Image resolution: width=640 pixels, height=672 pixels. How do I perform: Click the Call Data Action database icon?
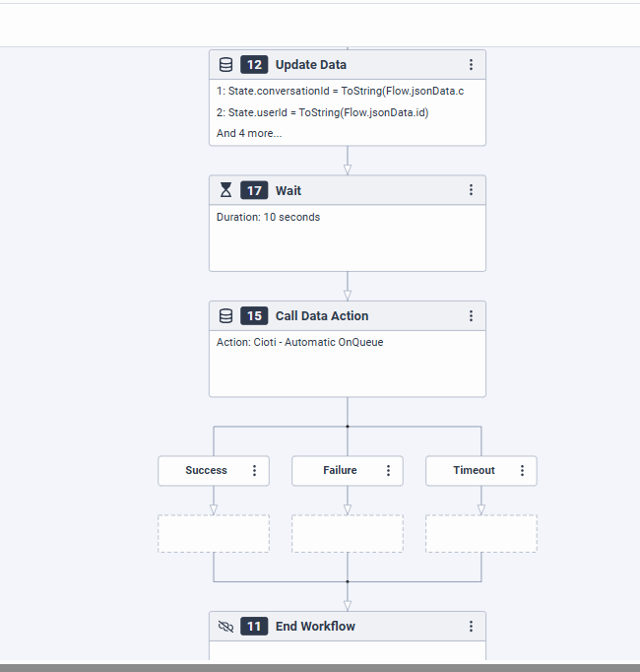click(225, 316)
